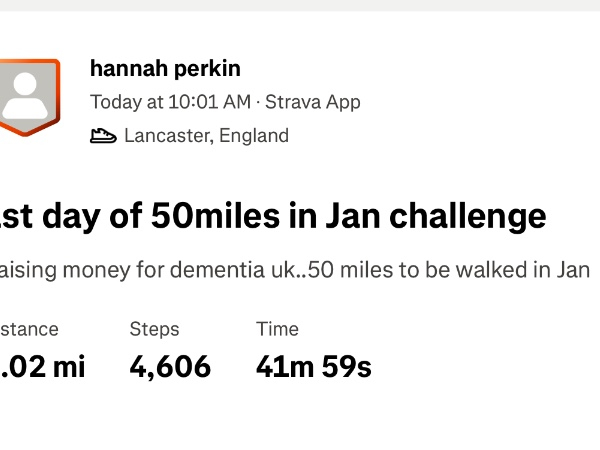
Task: Click the walking shoe activity icon
Action: [x=103, y=136]
